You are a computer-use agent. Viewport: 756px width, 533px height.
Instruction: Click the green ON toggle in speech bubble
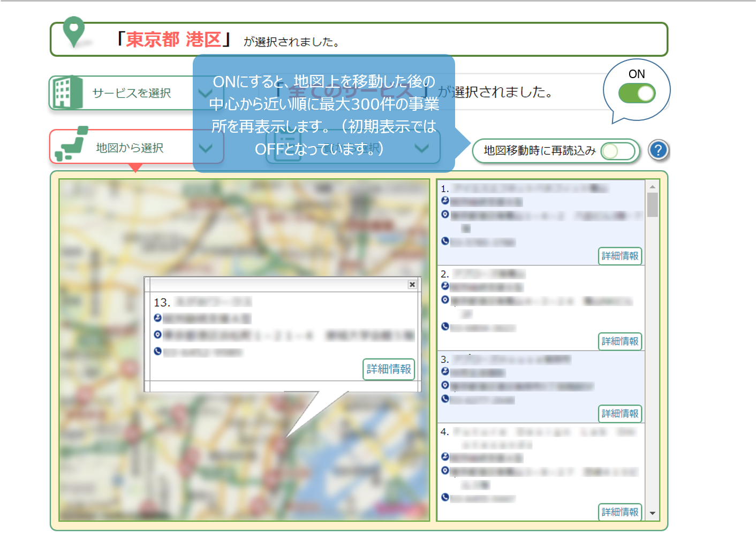[637, 94]
